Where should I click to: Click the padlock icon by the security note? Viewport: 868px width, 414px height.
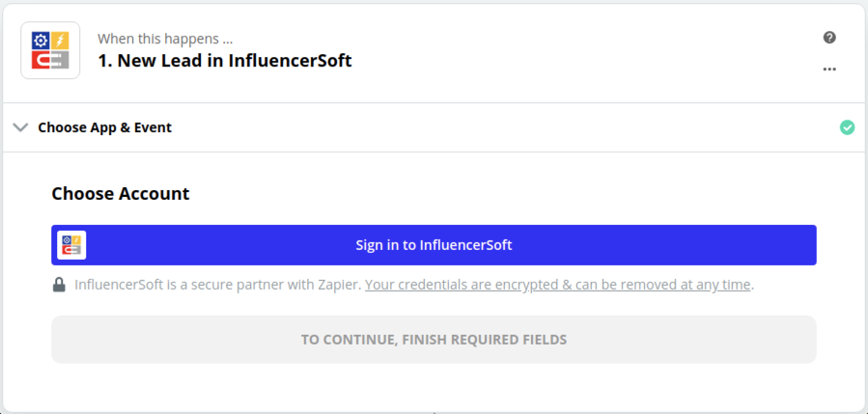pyautogui.click(x=60, y=285)
